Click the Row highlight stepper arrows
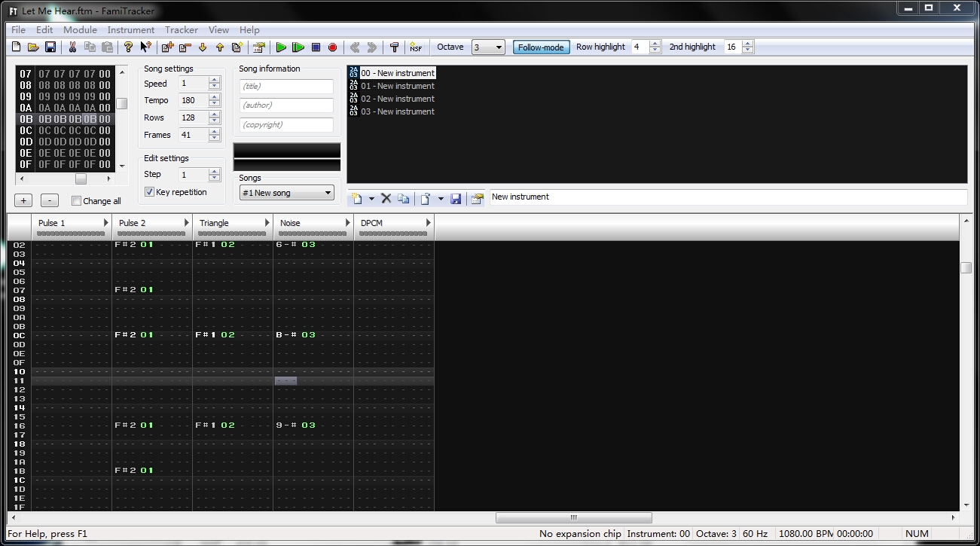Screen dimensions: 980x546 point(655,47)
